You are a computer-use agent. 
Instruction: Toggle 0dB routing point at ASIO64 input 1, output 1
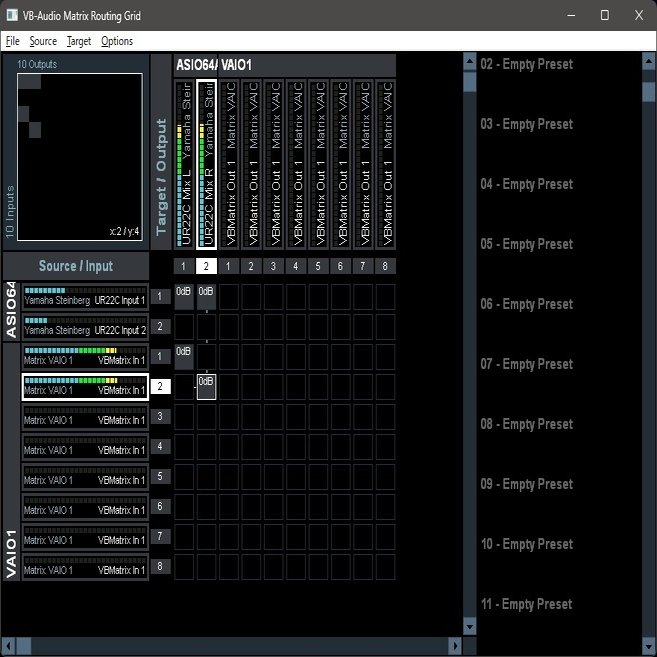click(184, 296)
